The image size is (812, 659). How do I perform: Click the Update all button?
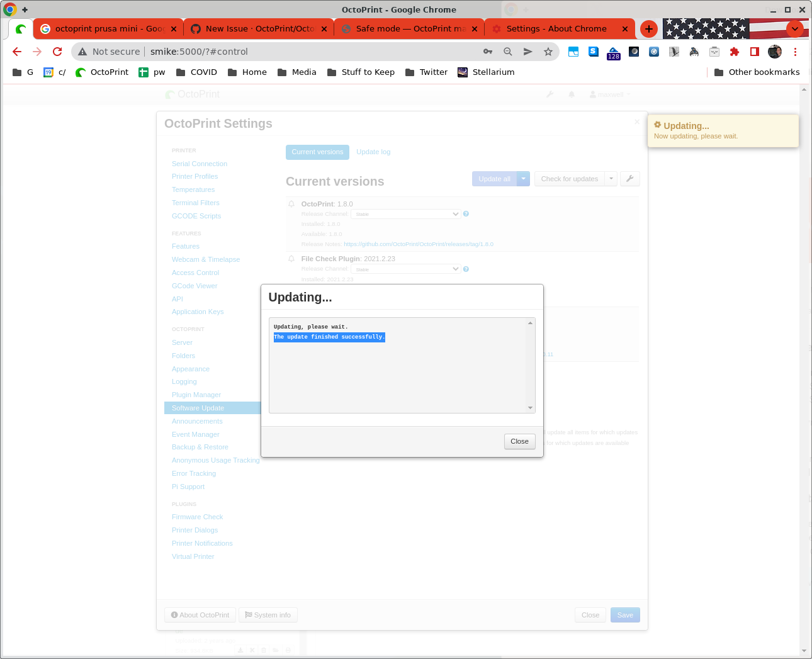(494, 179)
